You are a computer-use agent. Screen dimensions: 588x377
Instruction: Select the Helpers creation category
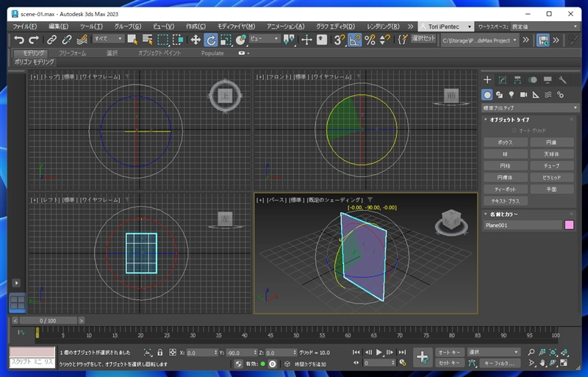[x=536, y=95]
